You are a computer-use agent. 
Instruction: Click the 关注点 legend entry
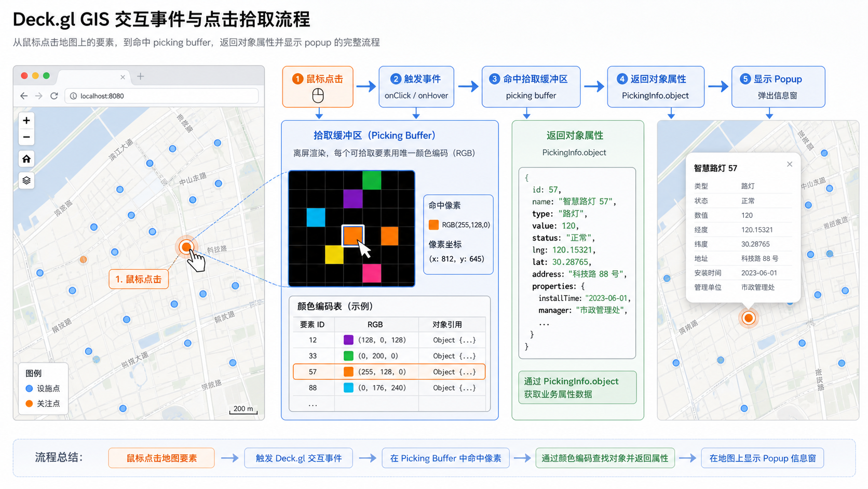43,403
